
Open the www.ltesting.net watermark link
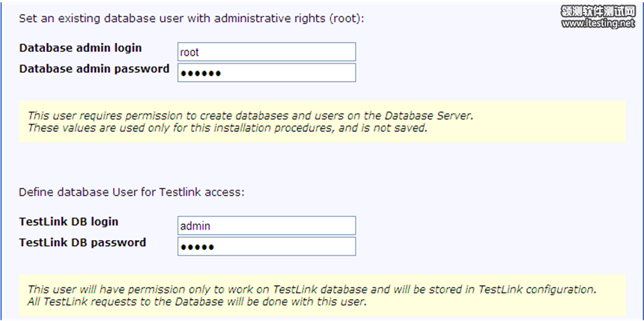(x=598, y=23)
